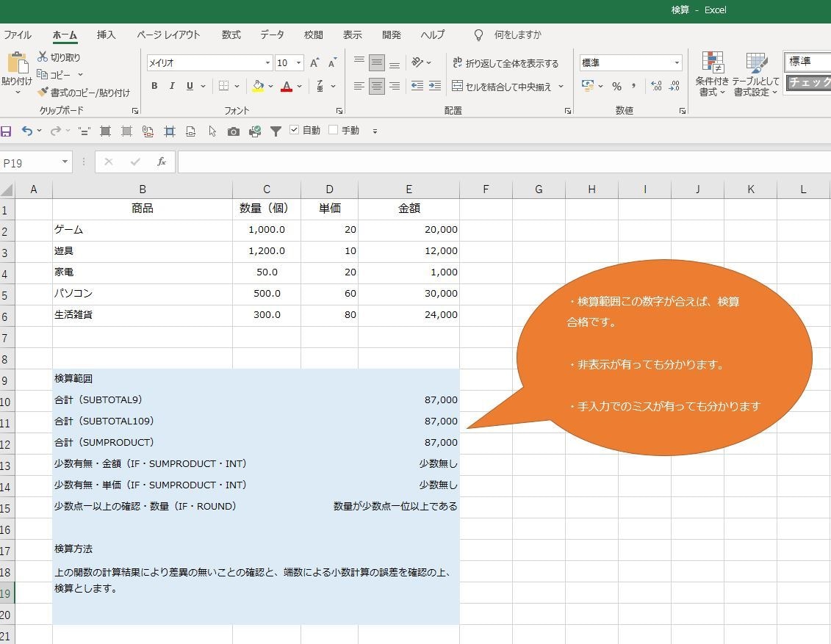The width and height of the screenshot is (831, 644).
Task: Select cell with 87,000 in SUMPRODUCT row
Action: (x=409, y=442)
